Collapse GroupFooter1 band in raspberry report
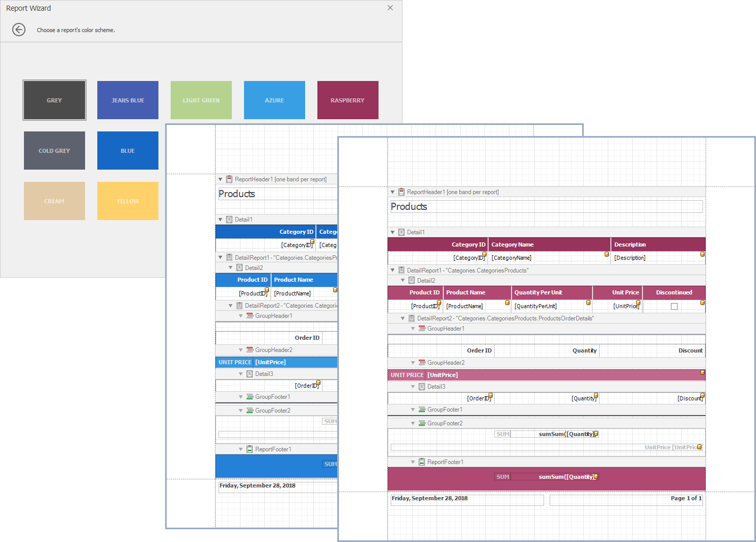756x542 pixels. (413, 410)
